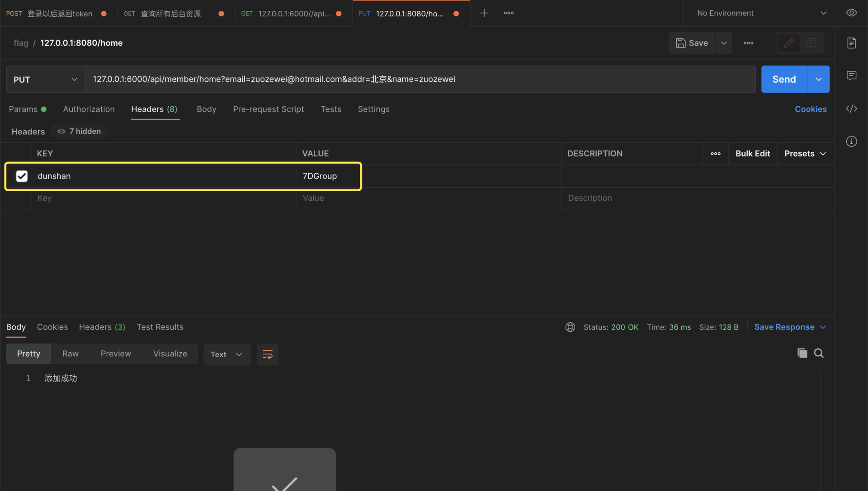Click the 添加成功 response text
The height and width of the screenshot is (491, 868).
click(61, 378)
